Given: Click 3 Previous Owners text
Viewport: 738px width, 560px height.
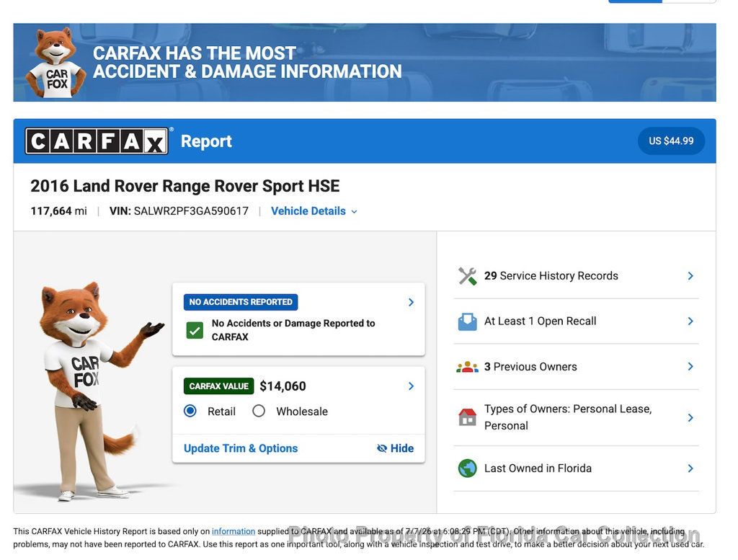Looking at the screenshot, I should (x=530, y=367).
